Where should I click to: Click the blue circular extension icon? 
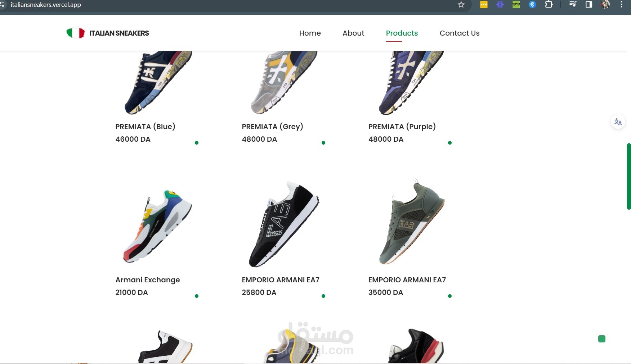(x=532, y=5)
